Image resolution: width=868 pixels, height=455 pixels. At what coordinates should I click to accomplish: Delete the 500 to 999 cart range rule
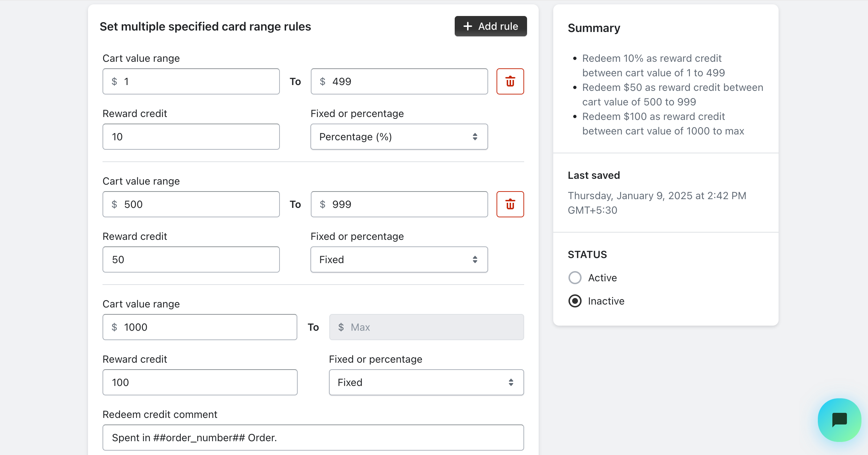pos(510,204)
